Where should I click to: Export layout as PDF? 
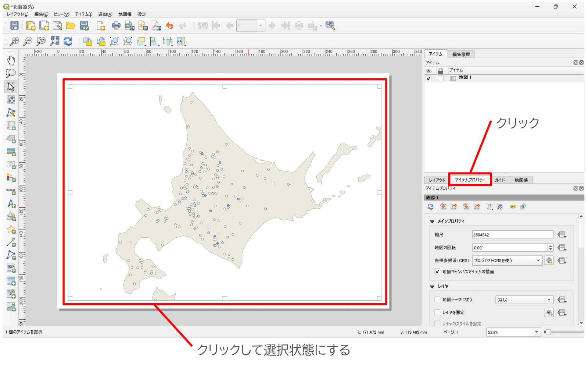point(157,25)
